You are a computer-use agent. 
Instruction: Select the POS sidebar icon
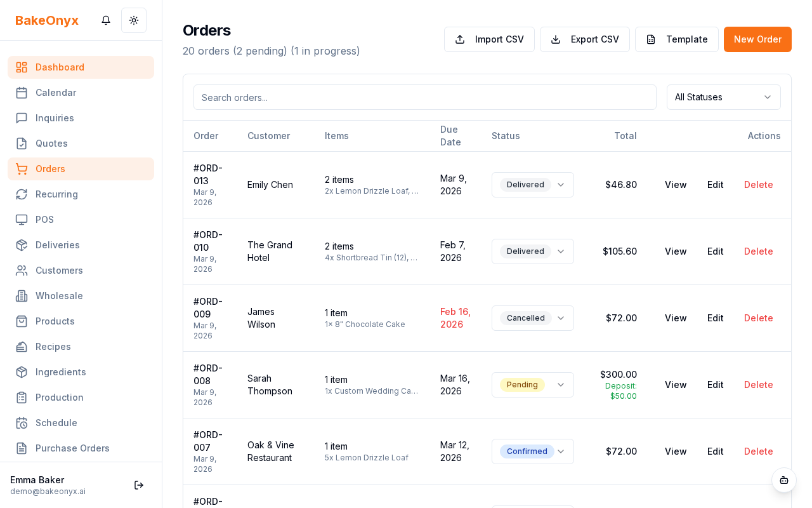(22, 220)
